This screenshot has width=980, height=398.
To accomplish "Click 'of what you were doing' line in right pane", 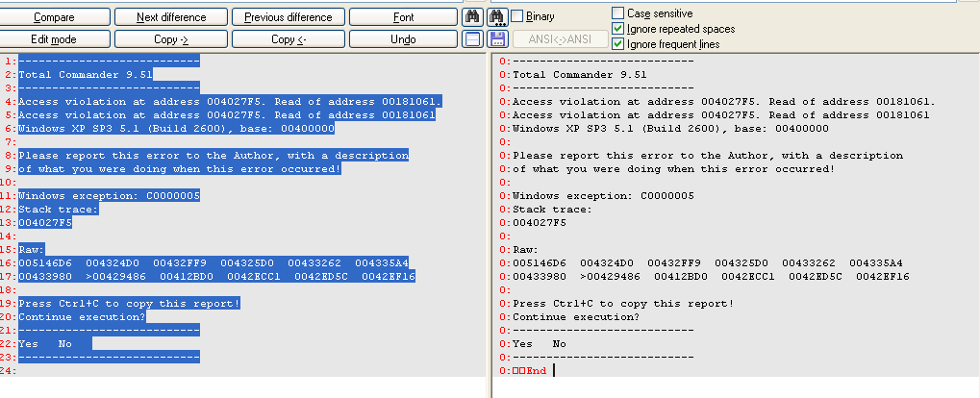I will point(674,168).
